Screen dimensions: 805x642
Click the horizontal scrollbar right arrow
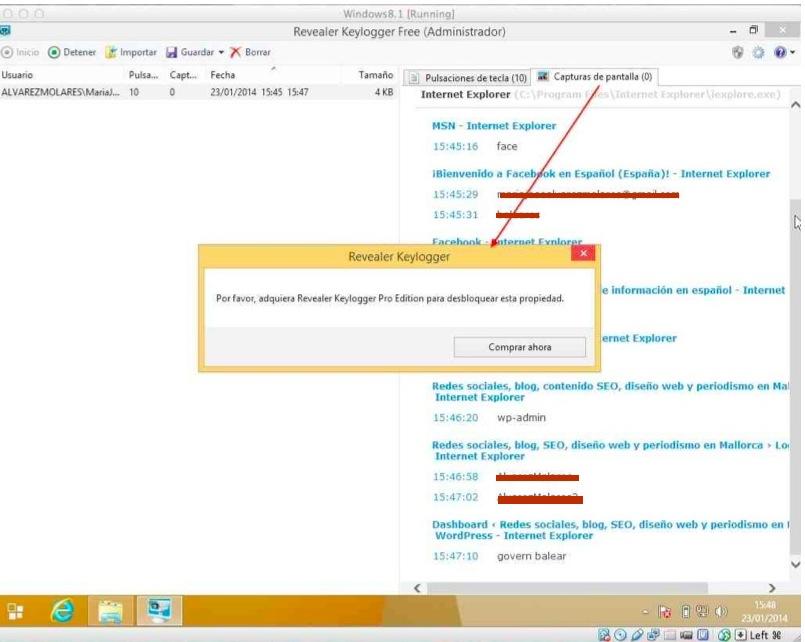[772, 588]
